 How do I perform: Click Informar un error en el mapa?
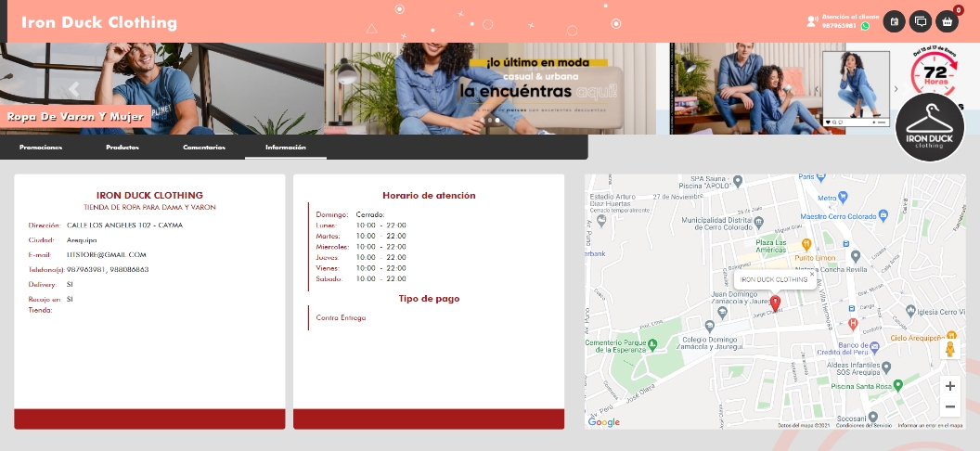[x=930, y=425]
